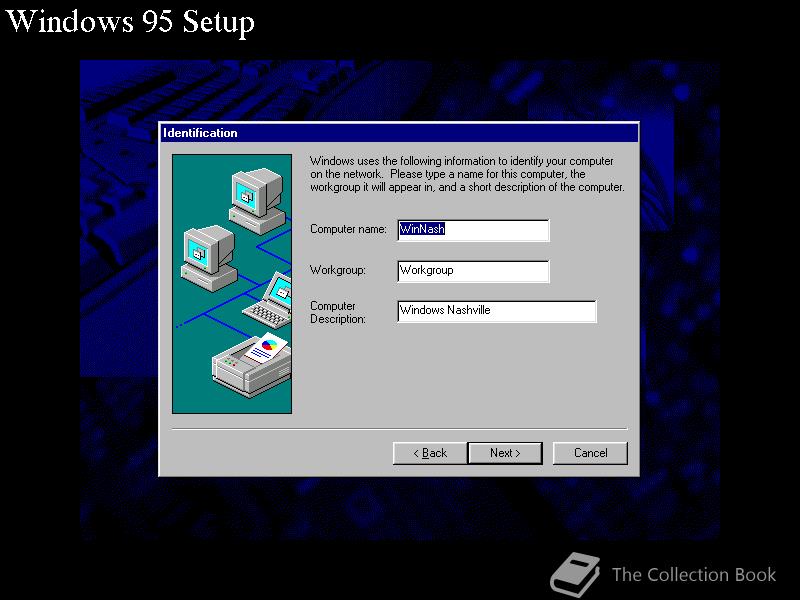
Task: Click the 'Computer name:' label
Action: (x=348, y=229)
